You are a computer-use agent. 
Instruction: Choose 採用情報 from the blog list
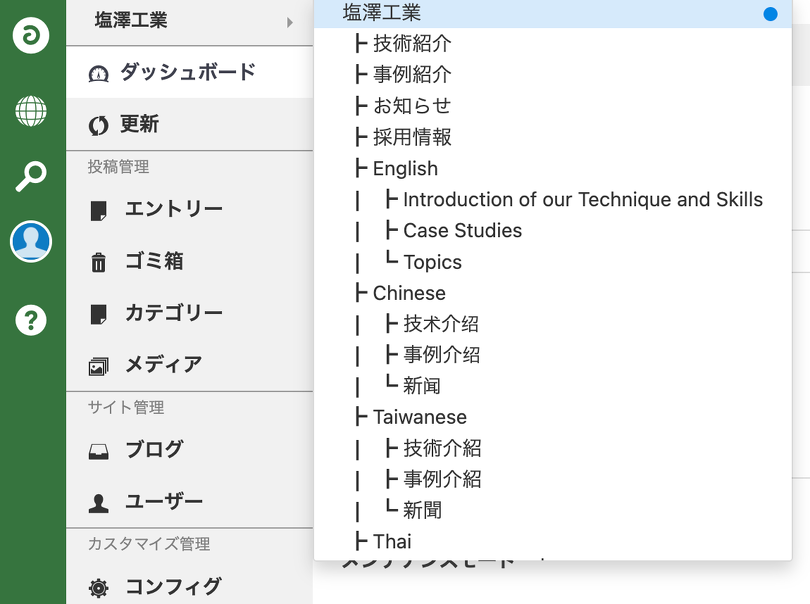click(x=412, y=137)
